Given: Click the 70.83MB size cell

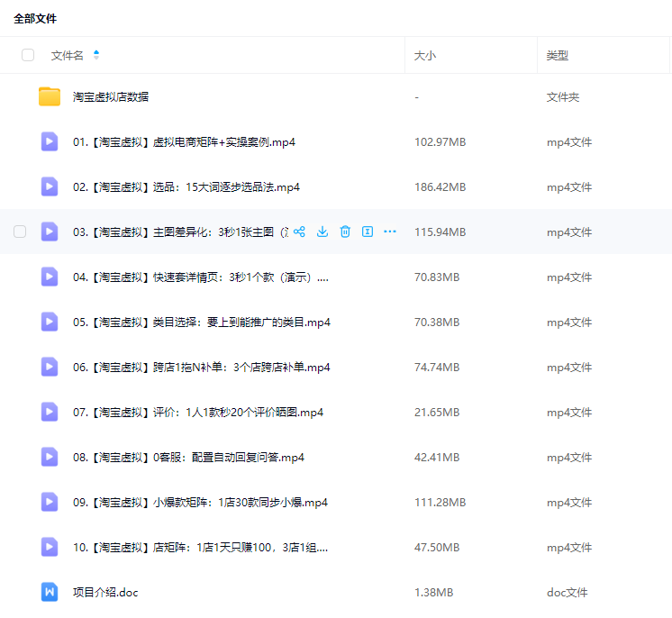Looking at the screenshot, I should (437, 277).
